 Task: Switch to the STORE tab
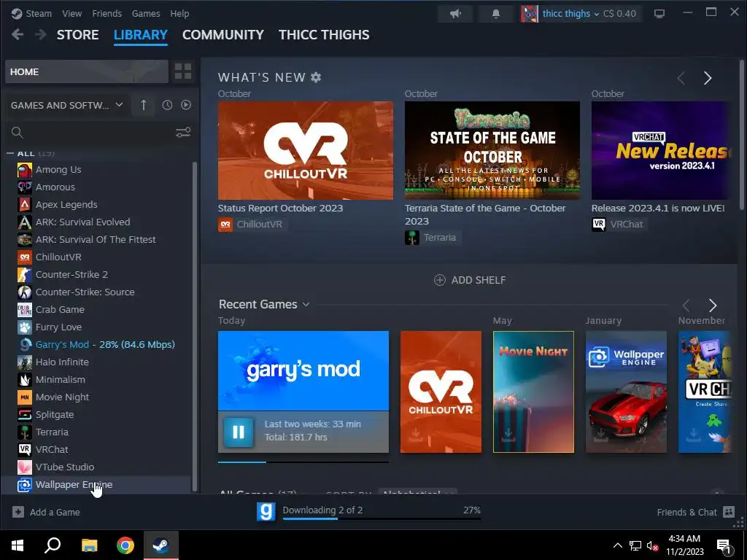pos(77,35)
